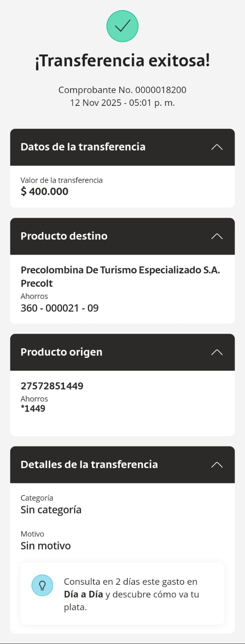This screenshot has width=245, height=644.
Task: Click the ¡Transferencia exitosa! heading
Action: pos(122,61)
